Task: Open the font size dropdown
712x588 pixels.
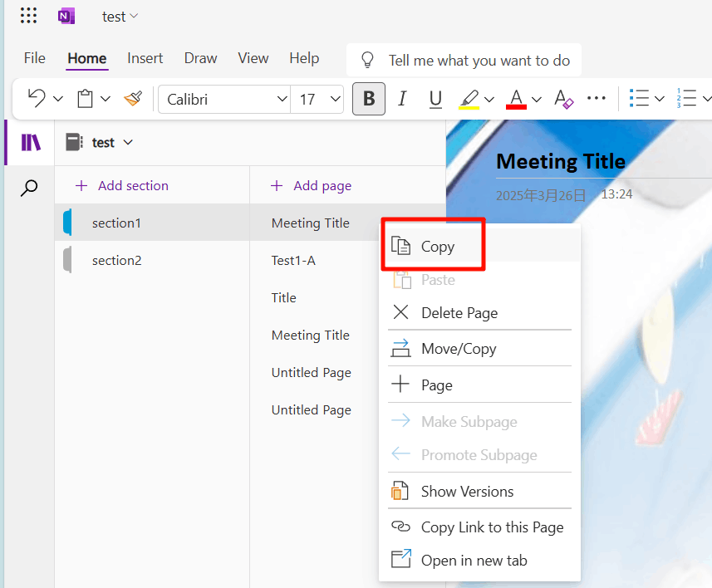Action: coord(335,99)
